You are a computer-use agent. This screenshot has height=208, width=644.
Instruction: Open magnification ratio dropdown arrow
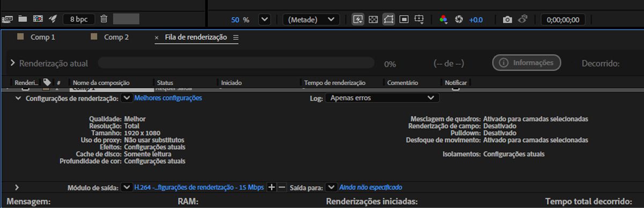pos(264,19)
